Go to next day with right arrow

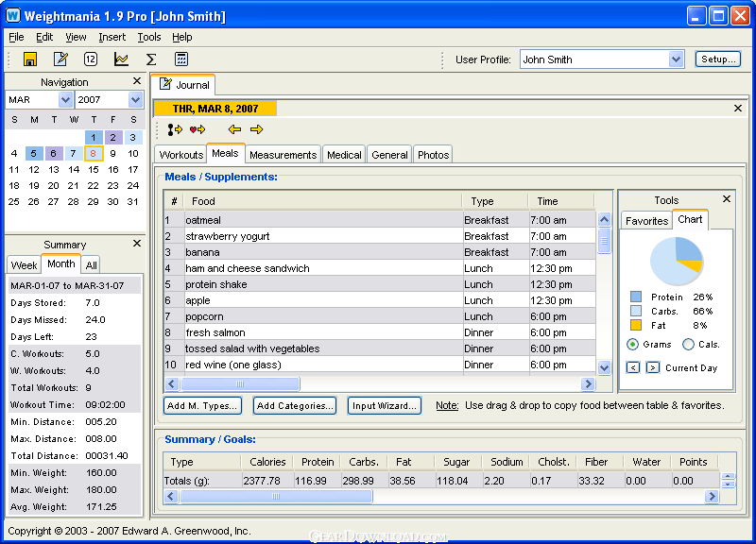pos(256,129)
